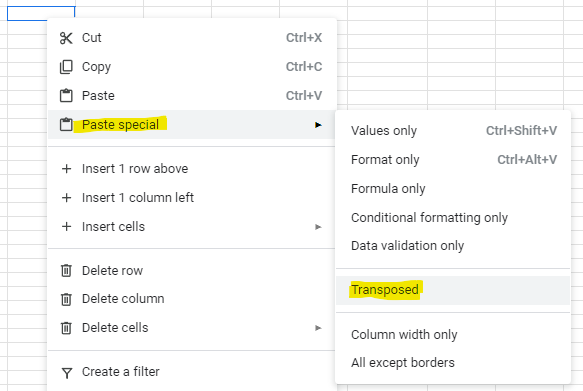Image resolution: width=583 pixels, height=391 pixels.
Task: Click the trash icon beside Delete row
Action: pos(66,271)
